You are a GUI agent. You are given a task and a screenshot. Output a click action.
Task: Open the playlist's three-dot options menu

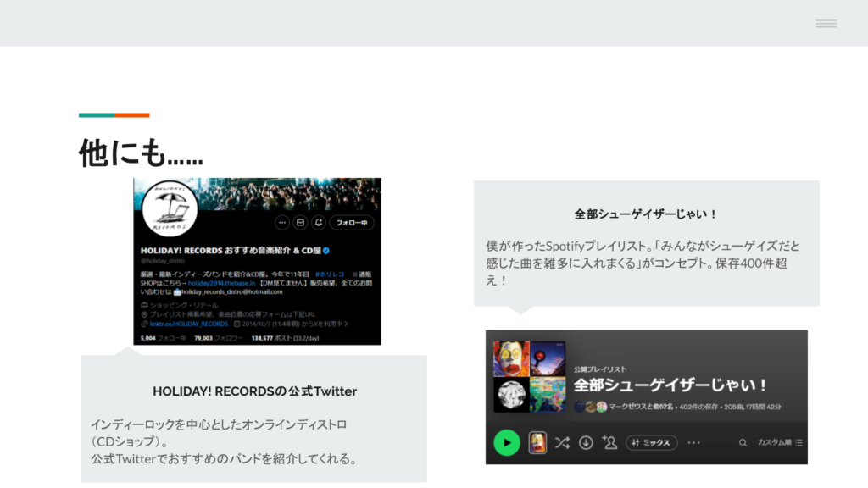(693, 442)
